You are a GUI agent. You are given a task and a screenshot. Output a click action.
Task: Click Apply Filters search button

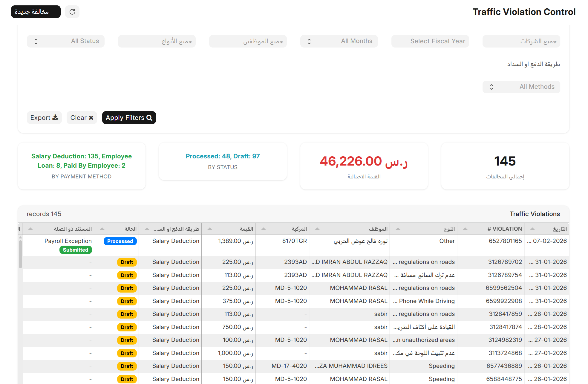point(129,118)
